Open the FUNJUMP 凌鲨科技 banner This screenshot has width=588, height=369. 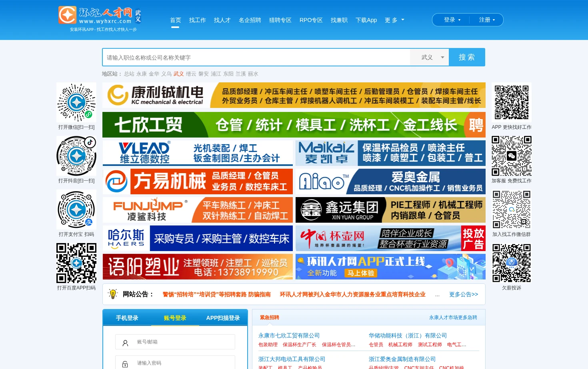point(198,210)
